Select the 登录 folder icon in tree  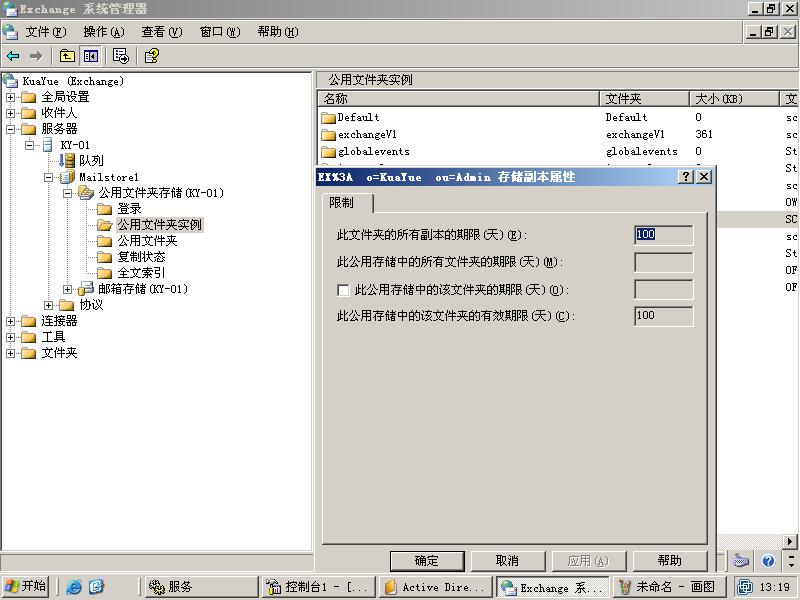pyautogui.click(x=105, y=209)
